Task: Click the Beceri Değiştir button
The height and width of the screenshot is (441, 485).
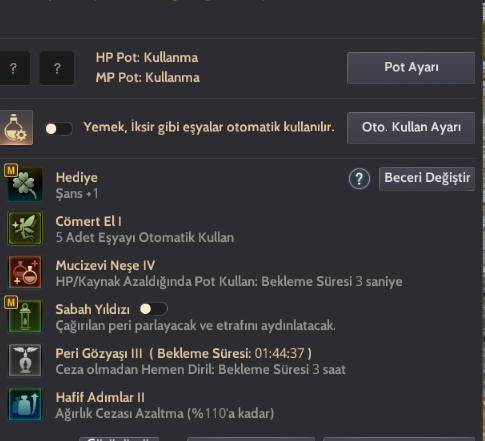Action: tap(427, 179)
